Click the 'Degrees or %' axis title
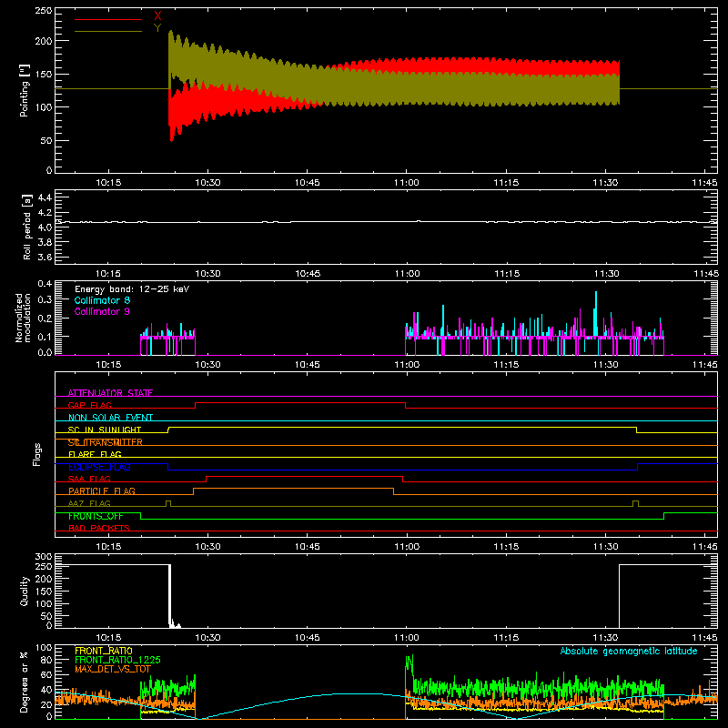The width and height of the screenshot is (728, 728). point(25,682)
